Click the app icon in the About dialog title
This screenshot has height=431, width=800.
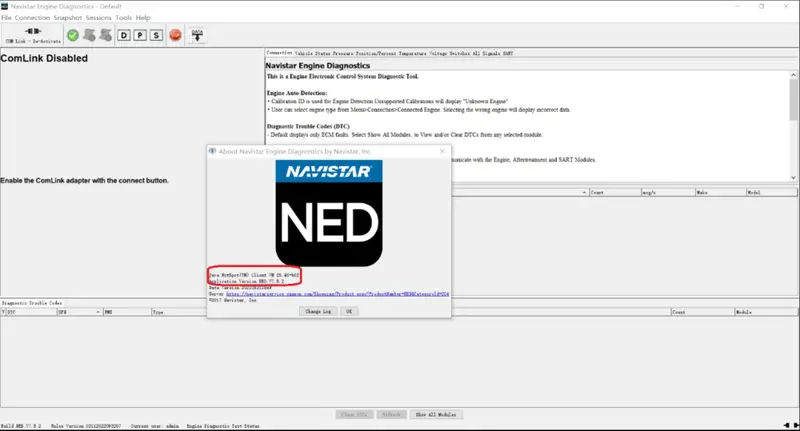pyautogui.click(x=212, y=151)
